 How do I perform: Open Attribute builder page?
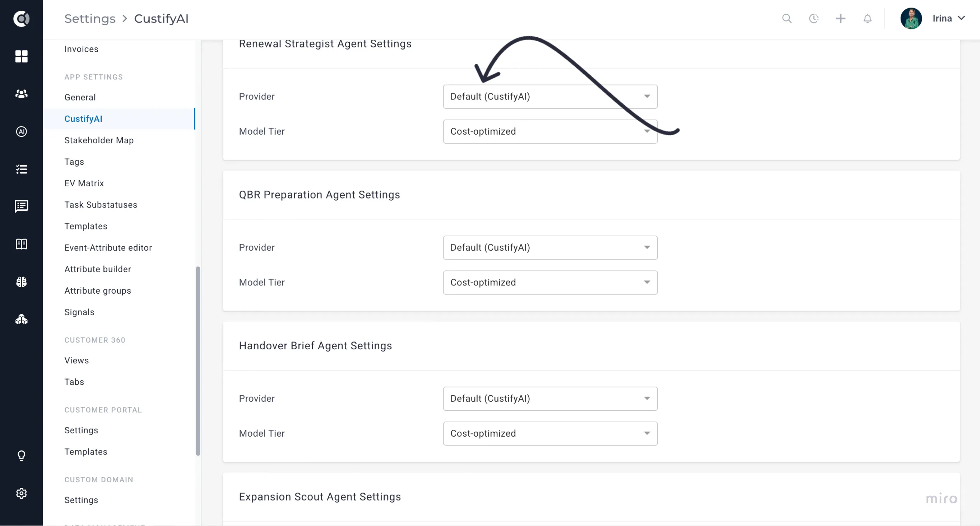[x=98, y=269]
